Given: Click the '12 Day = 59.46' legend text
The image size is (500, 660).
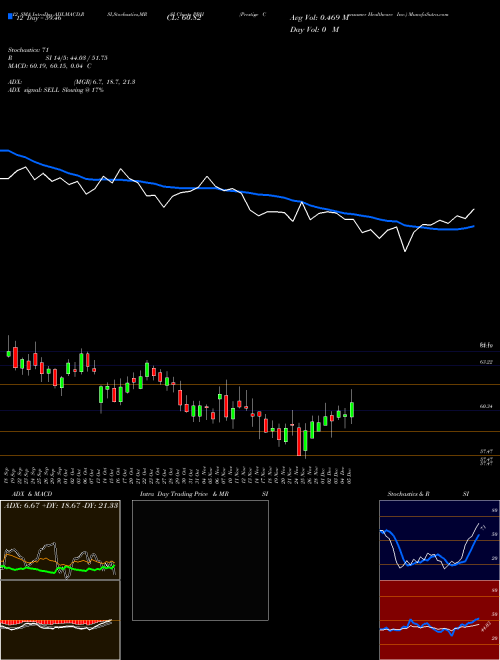Looking at the screenshot, I should (x=37, y=18).
